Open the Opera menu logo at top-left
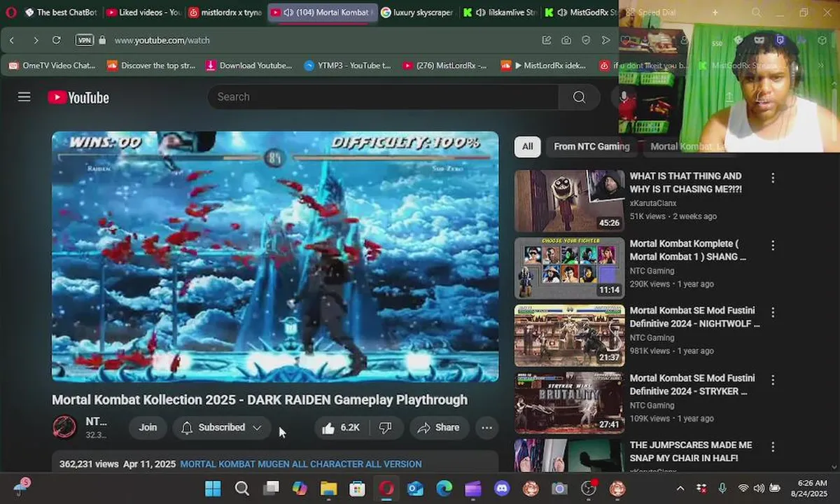The image size is (840, 504). [10, 13]
